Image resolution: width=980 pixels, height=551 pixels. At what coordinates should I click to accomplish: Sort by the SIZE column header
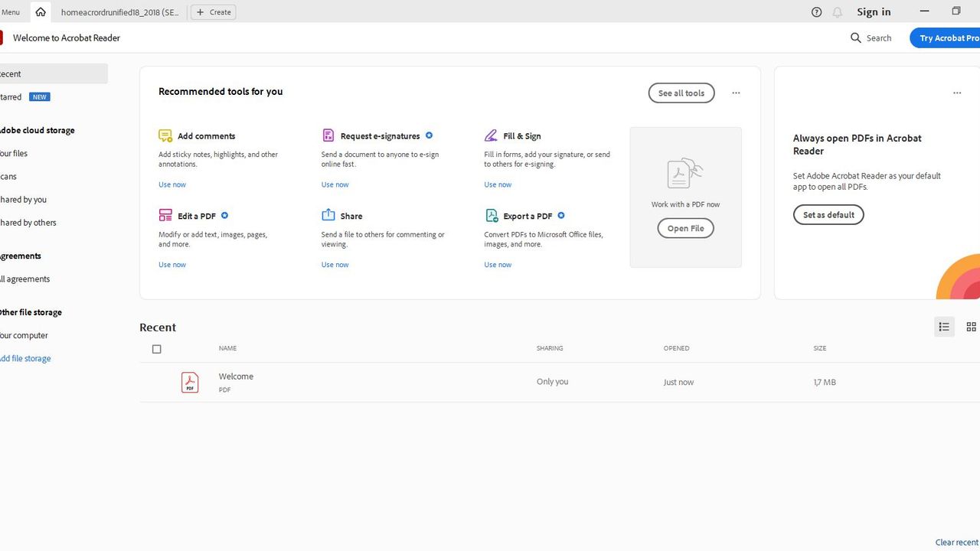[x=820, y=348]
